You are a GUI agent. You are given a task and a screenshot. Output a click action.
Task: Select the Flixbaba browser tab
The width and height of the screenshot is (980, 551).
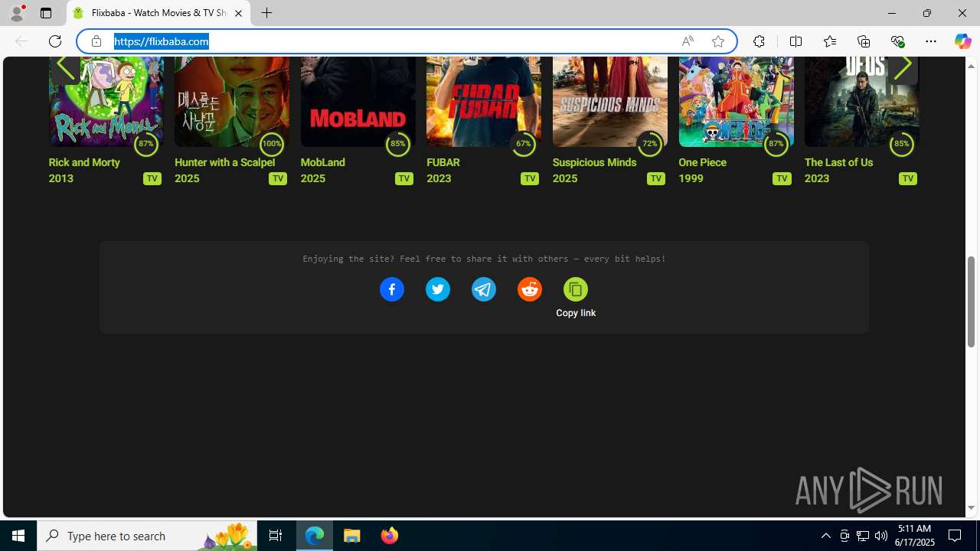[x=158, y=13]
